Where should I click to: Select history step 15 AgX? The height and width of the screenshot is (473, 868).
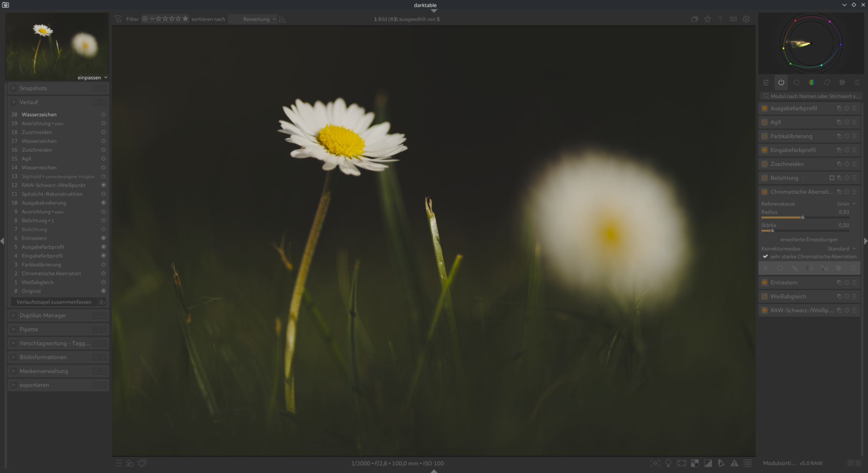[26, 159]
